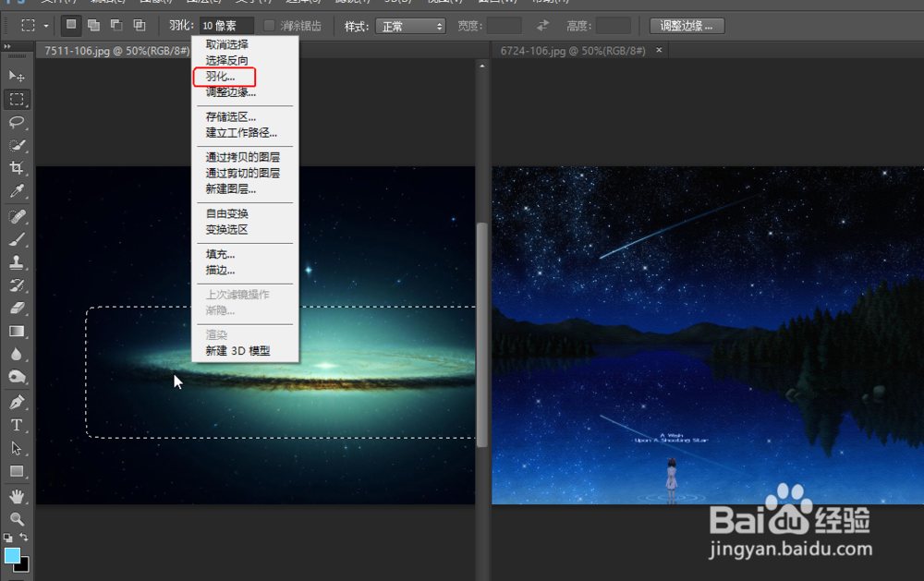
Task: Select the Blur tool
Action: point(17,354)
